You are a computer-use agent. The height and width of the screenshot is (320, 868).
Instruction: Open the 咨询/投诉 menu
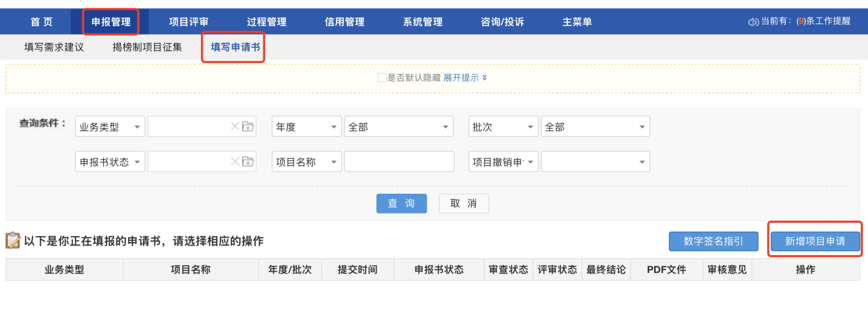coord(502,22)
